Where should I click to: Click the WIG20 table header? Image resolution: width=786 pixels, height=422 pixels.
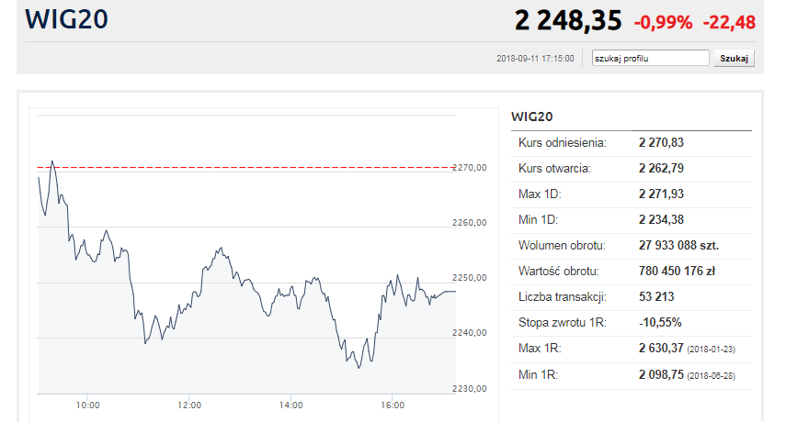[532, 117]
